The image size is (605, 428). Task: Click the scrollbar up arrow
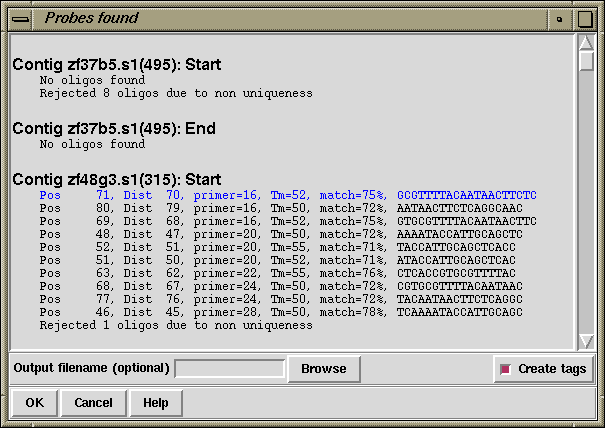tap(587, 42)
